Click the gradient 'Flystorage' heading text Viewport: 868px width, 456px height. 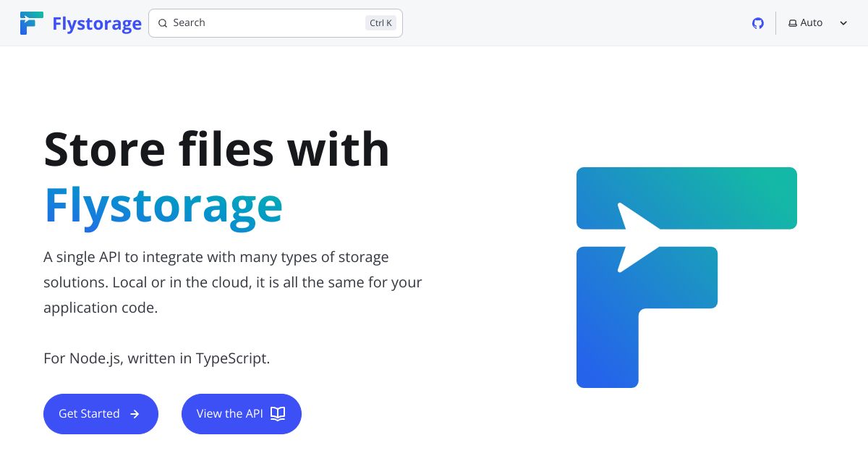(x=163, y=206)
